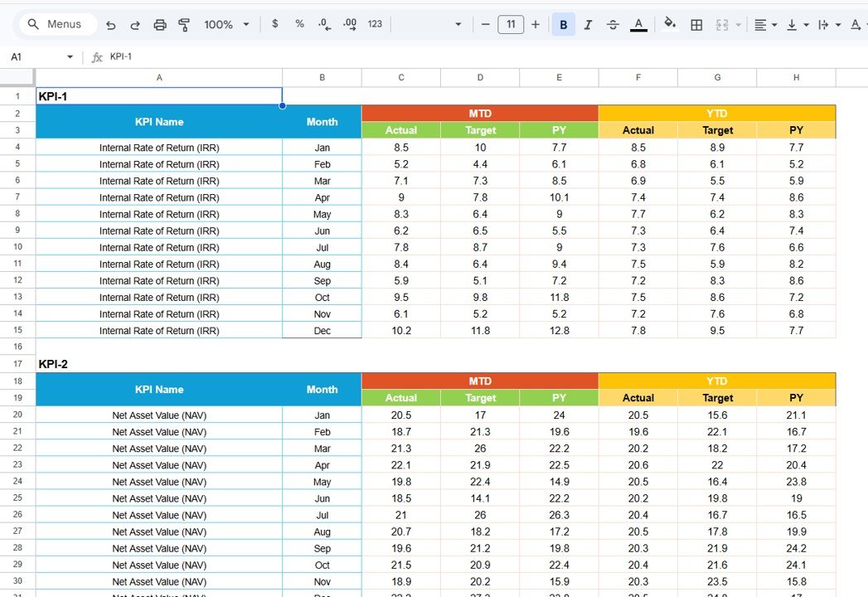Decrease decimal places for selected cell
Image resolution: width=868 pixels, height=597 pixels.
(324, 24)
